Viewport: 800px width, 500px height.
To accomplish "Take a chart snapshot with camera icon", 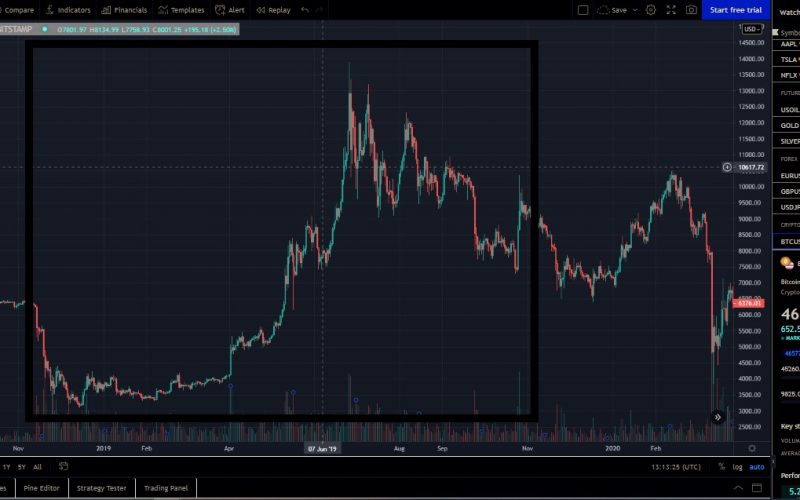I will click(691, 10).
